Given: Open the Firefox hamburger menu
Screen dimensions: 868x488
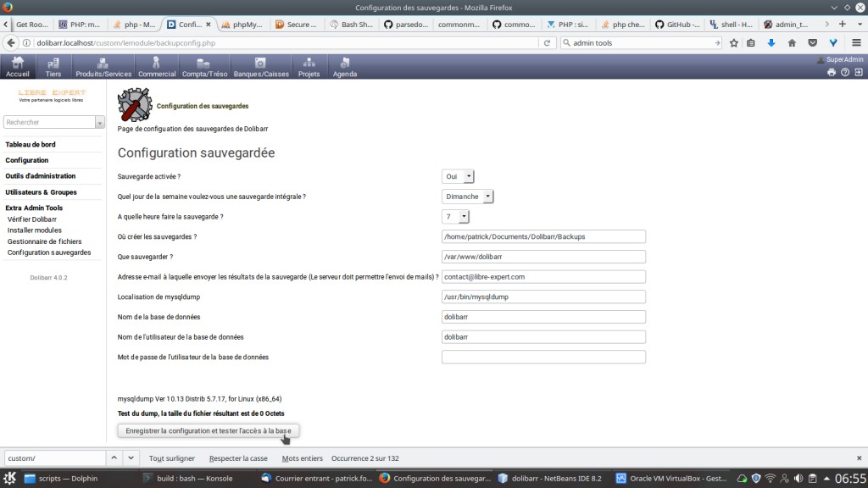Looking at the screenshot, I should [x=856, y=42].
